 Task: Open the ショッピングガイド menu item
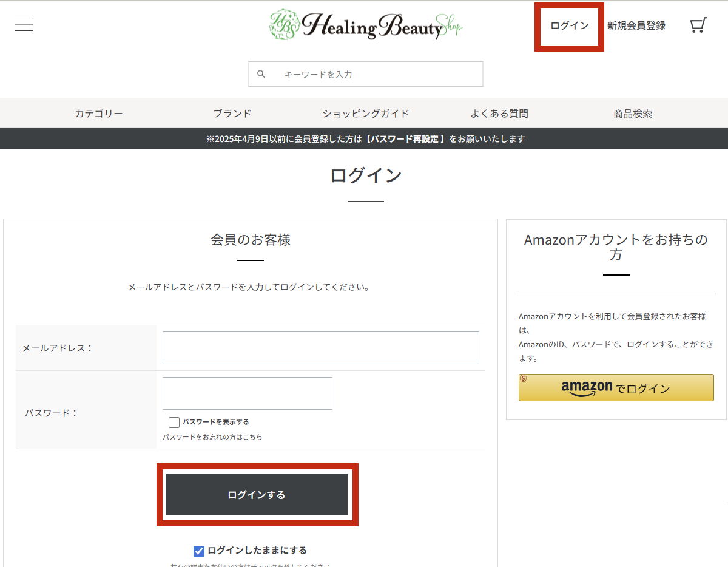pos(366,114)
